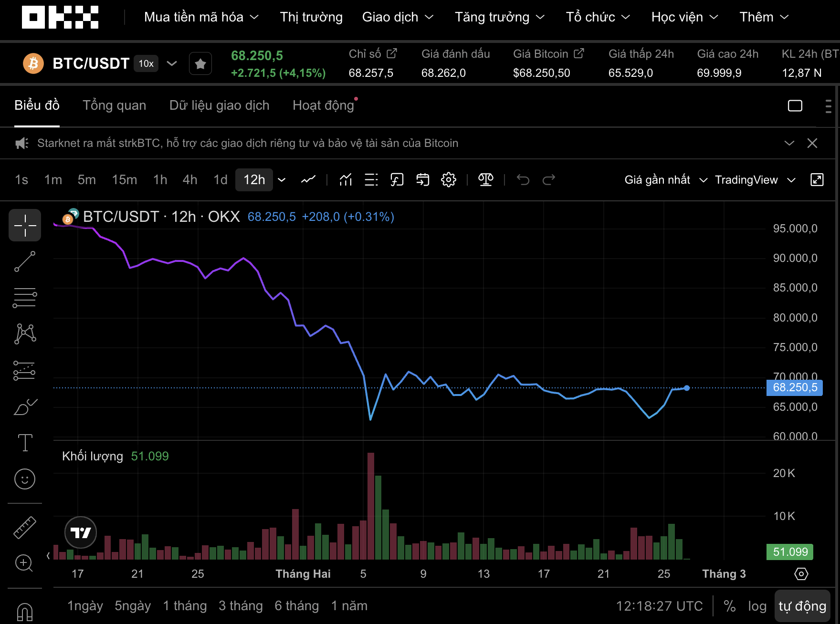
Task: Expand the Giá gần nhất dropdown
Action: (665, 180)
